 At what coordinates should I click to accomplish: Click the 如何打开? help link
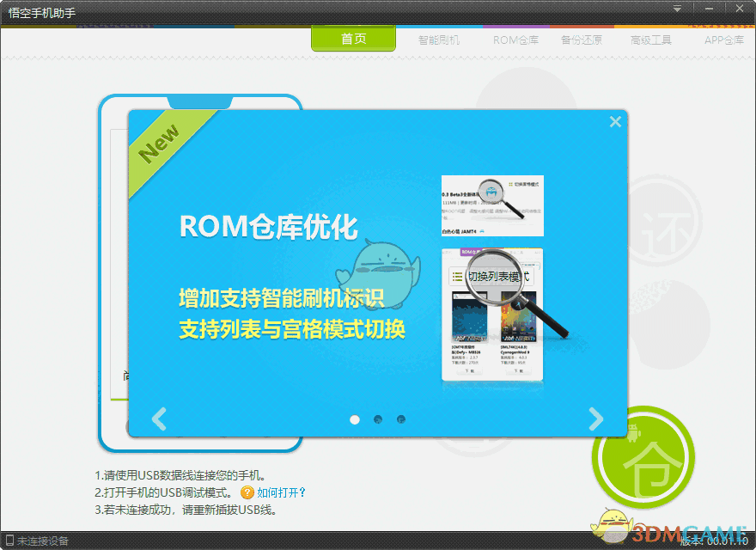point(281,492)
